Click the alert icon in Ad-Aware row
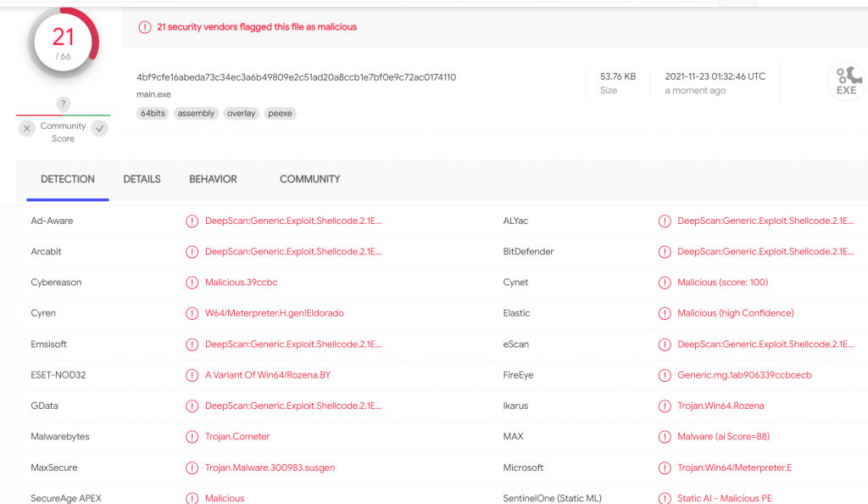The image size is (868, 504). [192, 221]
